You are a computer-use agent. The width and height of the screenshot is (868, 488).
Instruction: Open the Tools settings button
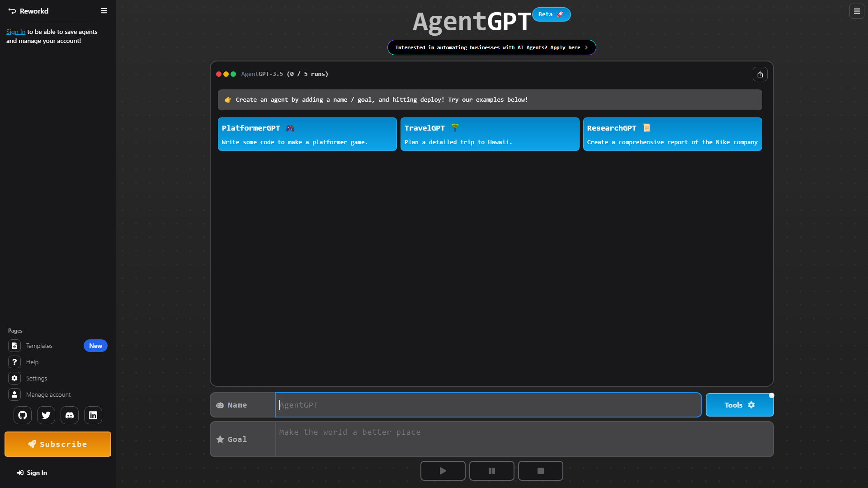click(x=740, y=405)
